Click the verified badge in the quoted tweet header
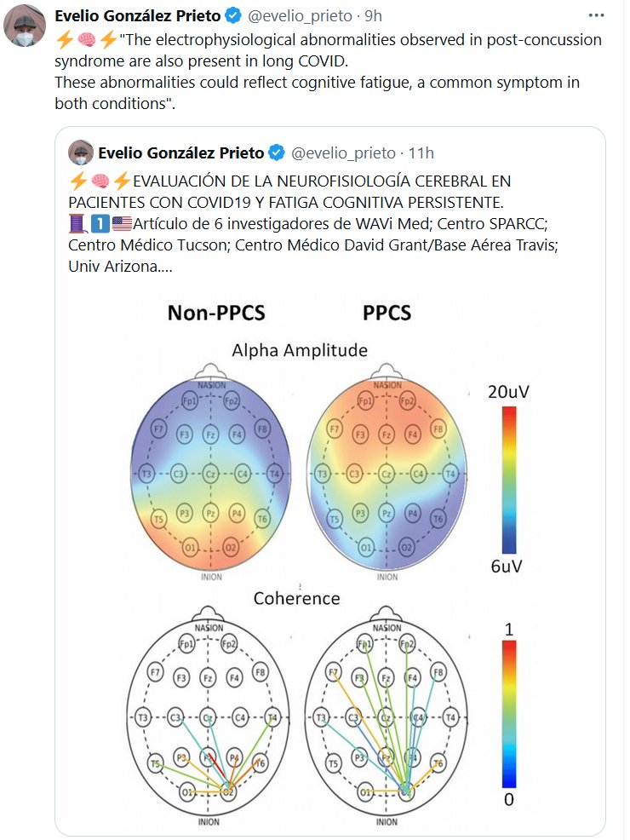The image size is (630, 840). pyautogui.click(x=277, y=153)
